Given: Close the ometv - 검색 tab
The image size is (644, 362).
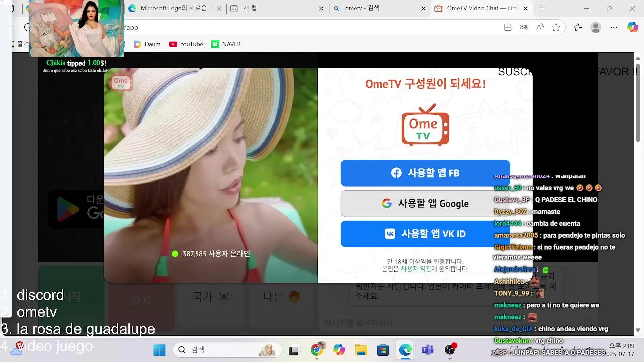Looking at the screenshot, I should click(423, 8).
